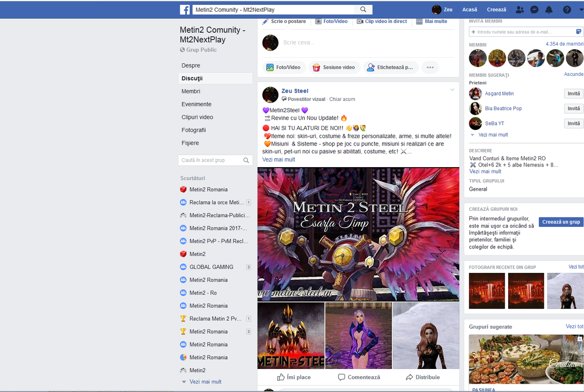This screenshot has width=584, height=392.
Task: Open first recent group photo thumbnail
Action: 487,291
